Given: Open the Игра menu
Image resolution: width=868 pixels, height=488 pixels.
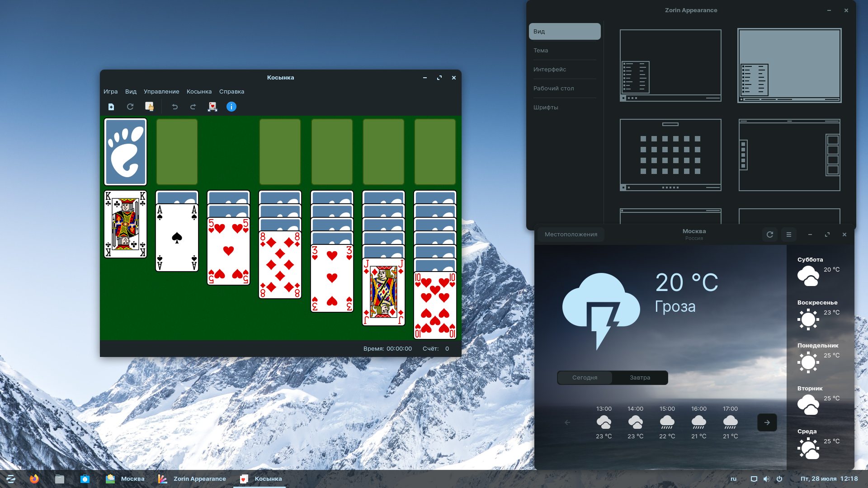Looking at the screenshot, I should pos(110,92).
